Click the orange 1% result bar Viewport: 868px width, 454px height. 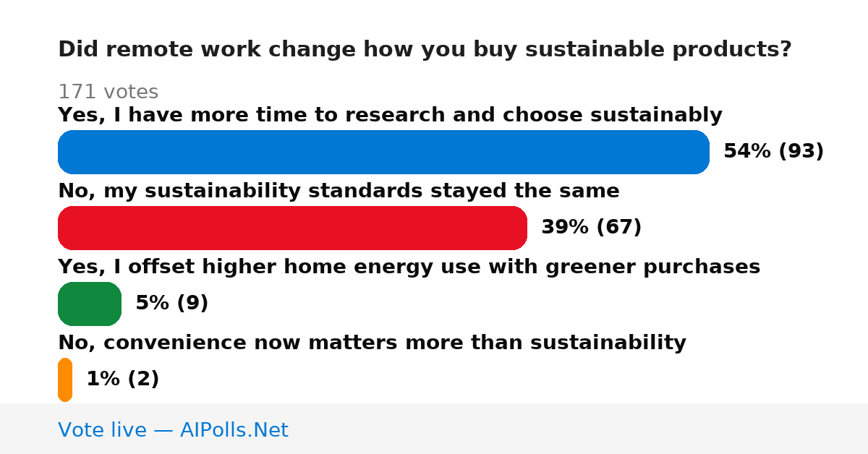65,380
